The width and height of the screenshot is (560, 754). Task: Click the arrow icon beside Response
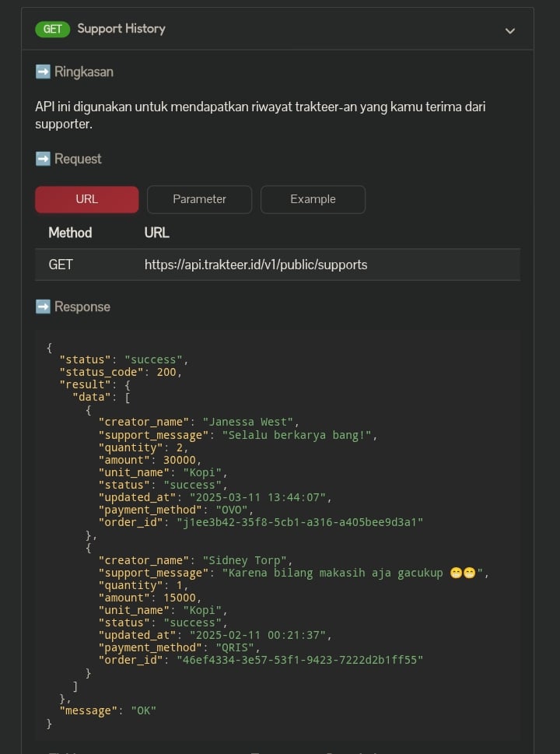(x=43, y=307)
